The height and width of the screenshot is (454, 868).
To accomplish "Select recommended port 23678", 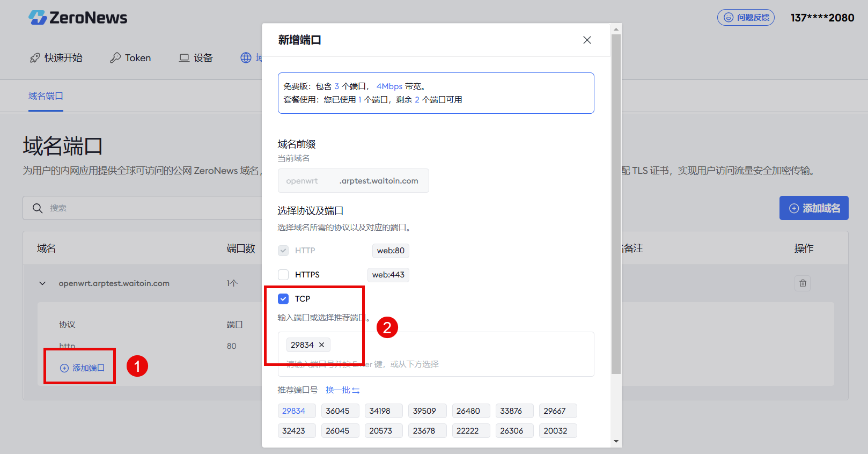I will click(x=427, y=431).
